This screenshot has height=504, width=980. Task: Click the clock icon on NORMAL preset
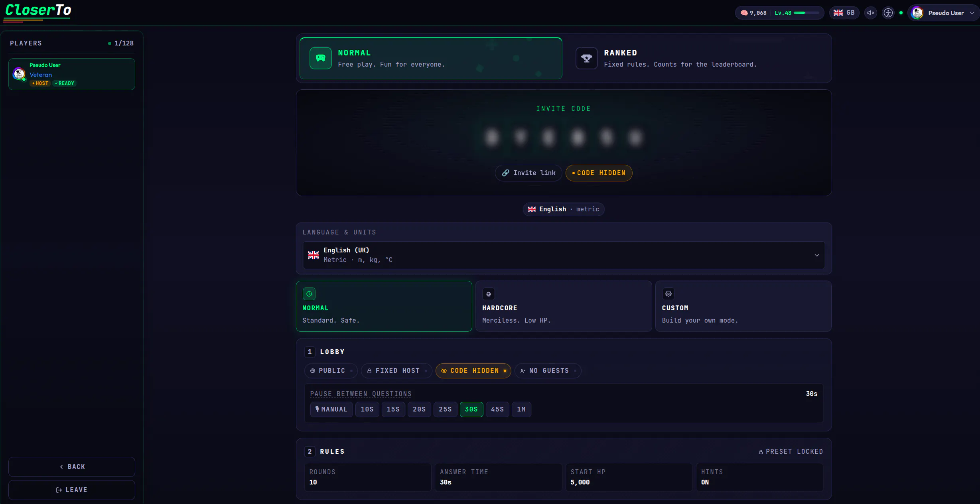309,294
